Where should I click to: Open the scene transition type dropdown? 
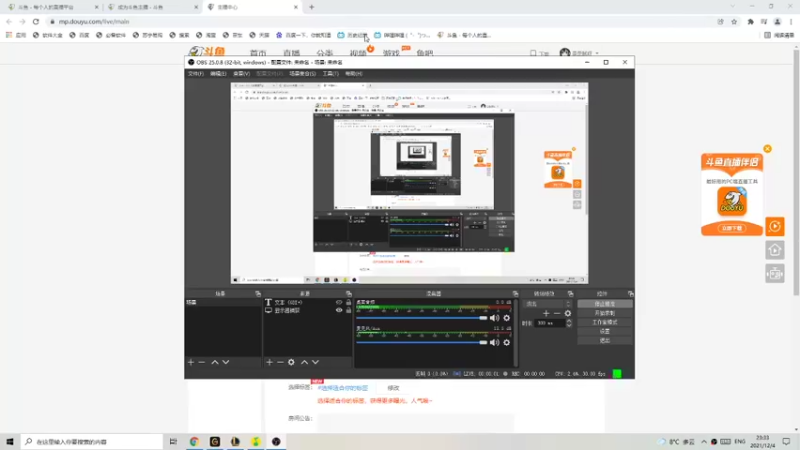click(546, 304)
